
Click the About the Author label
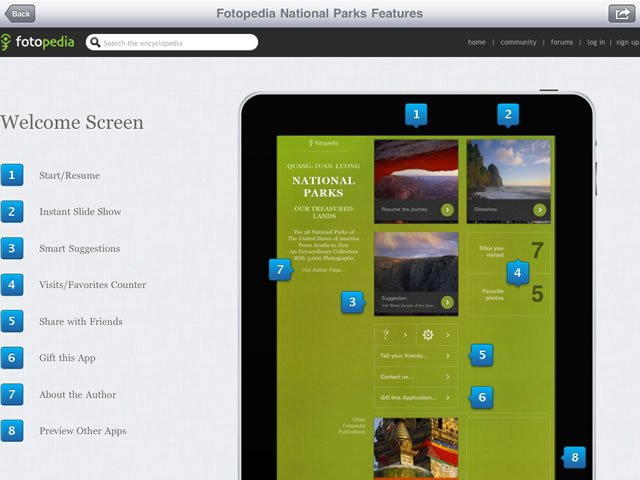click(78, 394)
